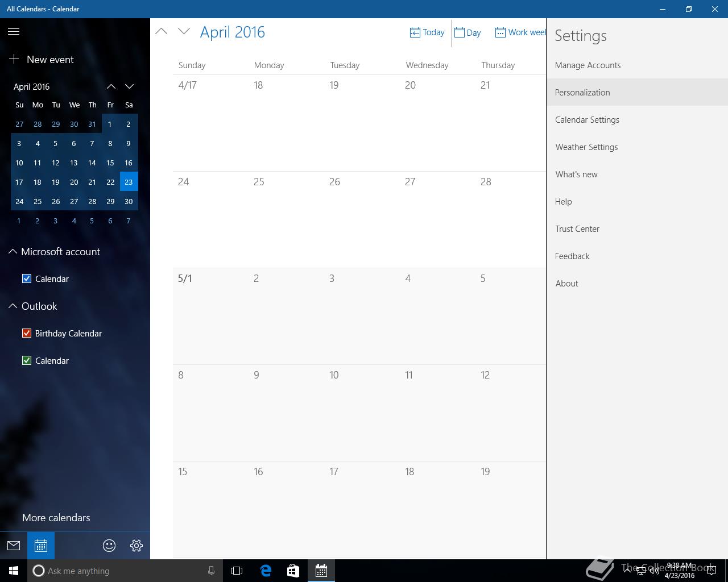Viewport: 728px width, 582px height.
Task: Click the New event plus icon
Action: click(x=14, y=59)
